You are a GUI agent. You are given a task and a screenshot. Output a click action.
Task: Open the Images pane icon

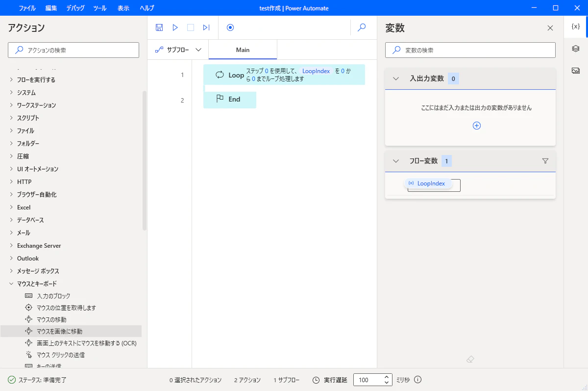576,71
